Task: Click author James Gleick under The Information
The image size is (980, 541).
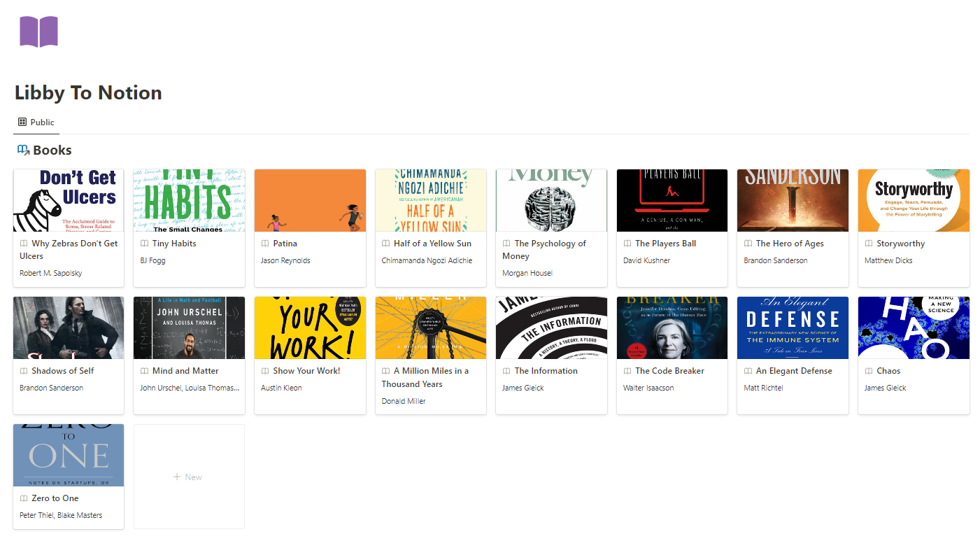Action: coord(523,388)
